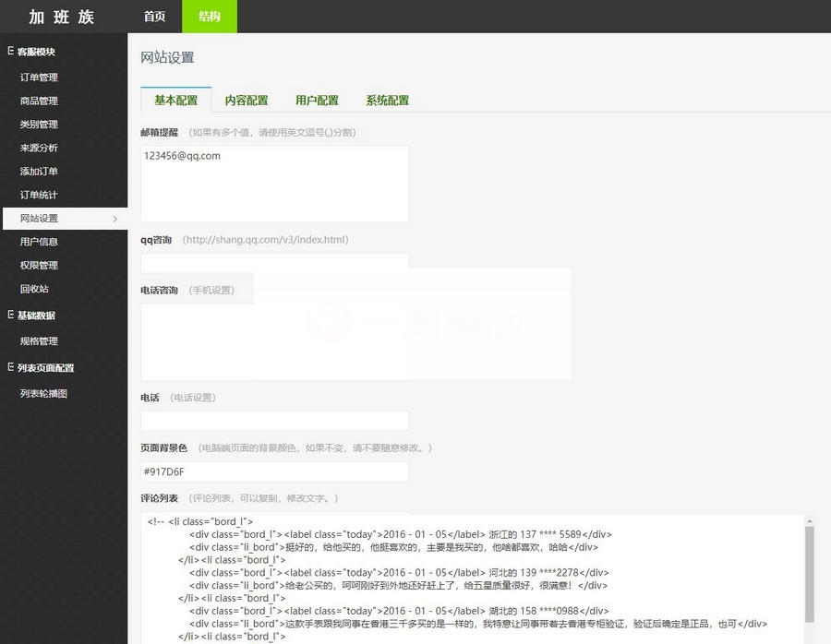Open the 添加订单 sidebar item
The width and height of the screenshot is (831, 644).
tap(38, 171)
